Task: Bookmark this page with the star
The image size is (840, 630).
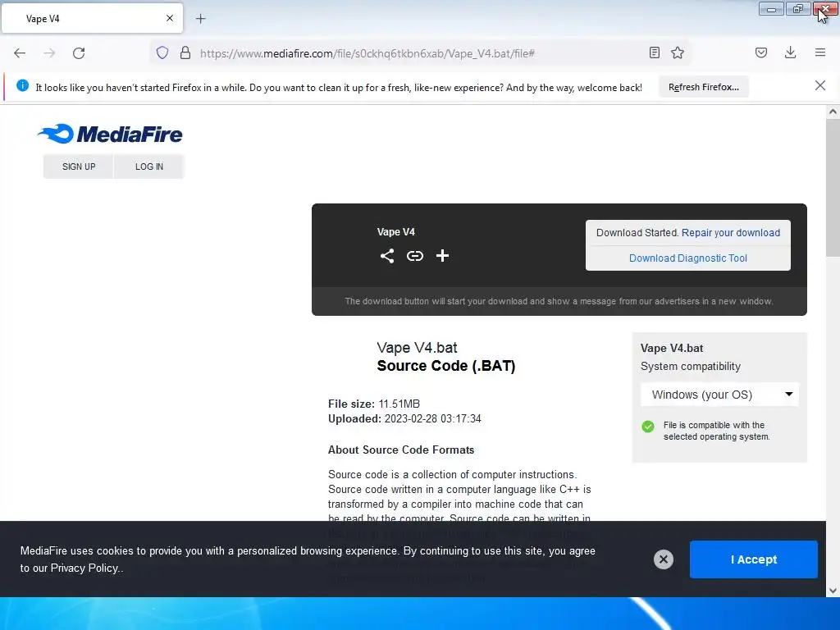Action: tap(678, 52)
